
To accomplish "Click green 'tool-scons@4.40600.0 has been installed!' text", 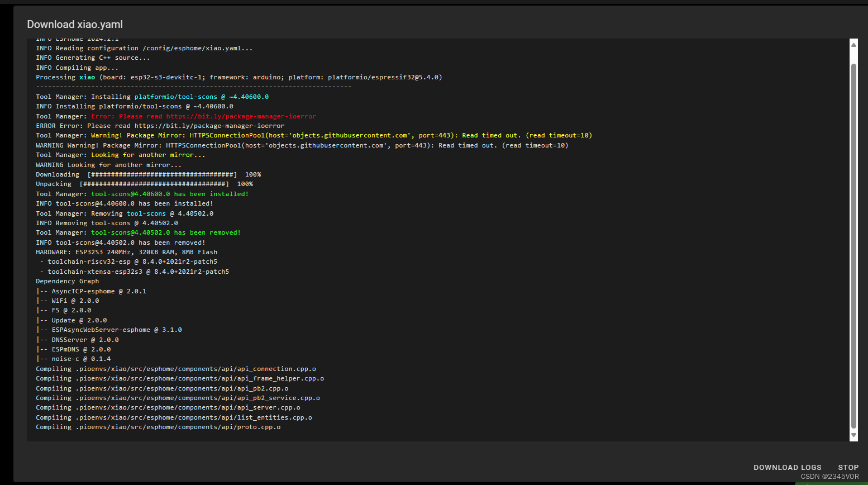I will [170, 194].
